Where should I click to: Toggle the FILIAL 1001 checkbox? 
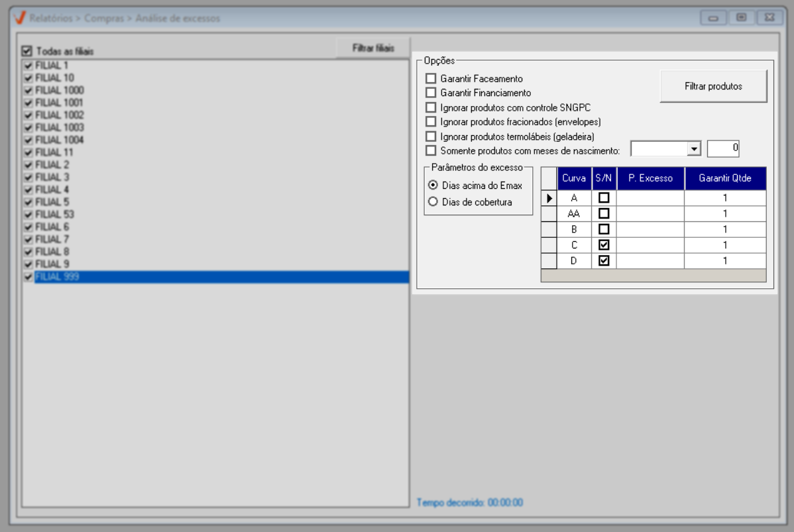click(28, 103)
